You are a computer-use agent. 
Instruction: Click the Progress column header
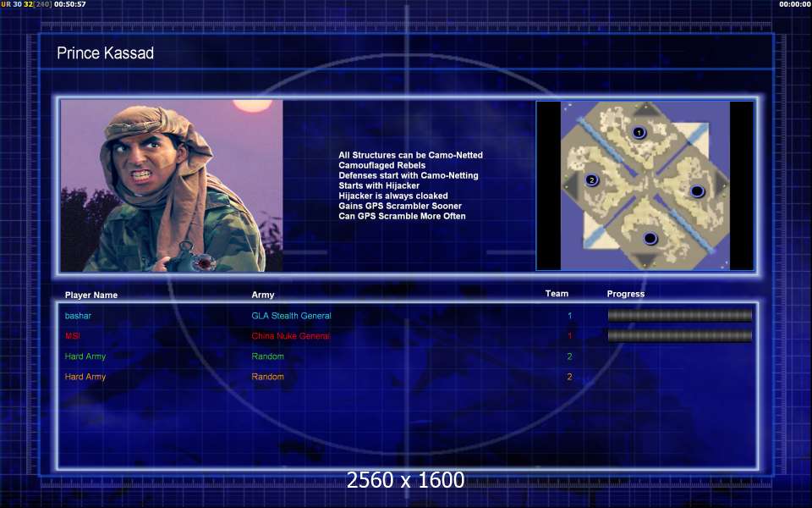(626, 294)
